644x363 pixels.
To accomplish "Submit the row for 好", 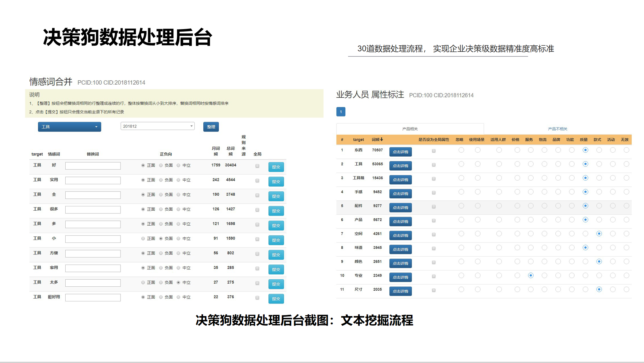I will coord(276,167).
